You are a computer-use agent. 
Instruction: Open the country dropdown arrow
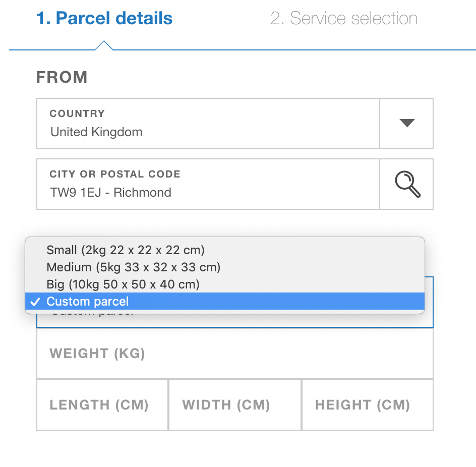click(x=406, y=123)
